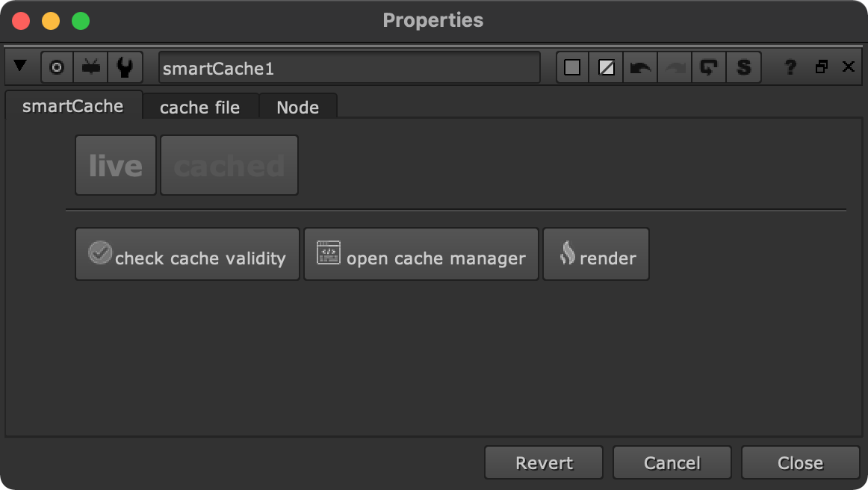868x490 pixels.
Task: Open the Node tab
Action: 297,106
